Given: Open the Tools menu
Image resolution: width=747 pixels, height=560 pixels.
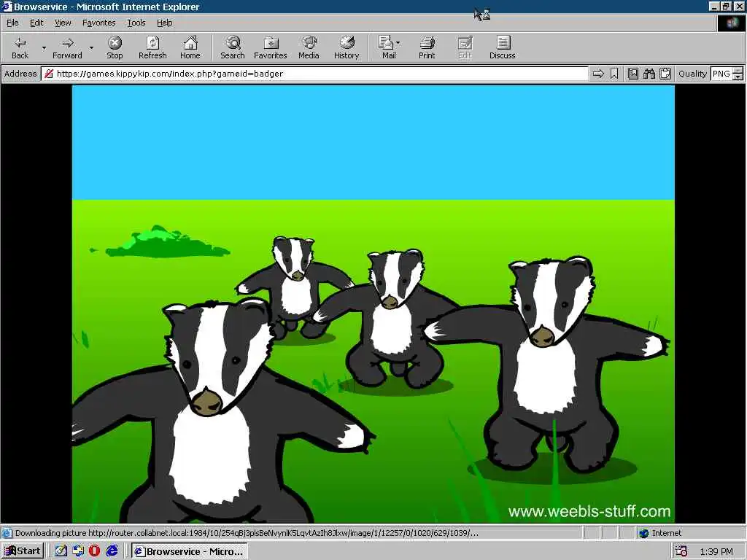Looking at the screenshot, I should point(136,23).
